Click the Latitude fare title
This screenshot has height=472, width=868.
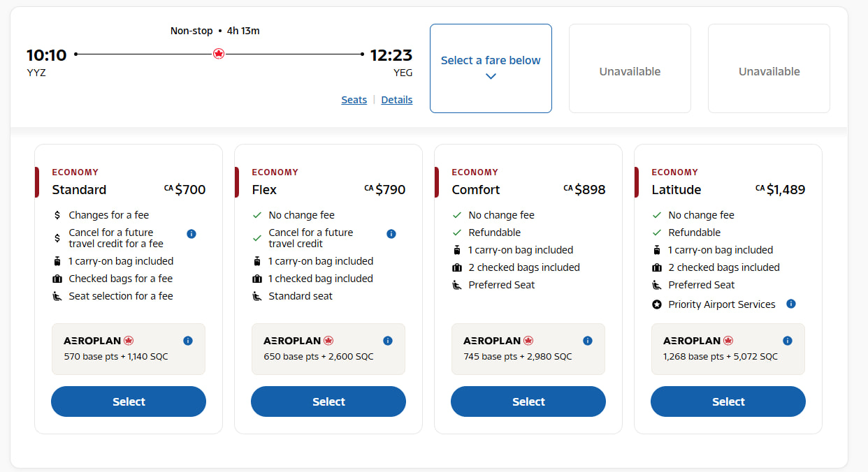pos(677,190)
